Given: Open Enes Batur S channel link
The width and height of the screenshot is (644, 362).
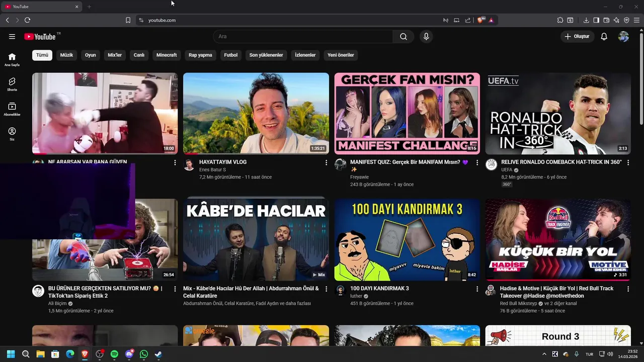Looking at the screenshot, I should point(212,170).
